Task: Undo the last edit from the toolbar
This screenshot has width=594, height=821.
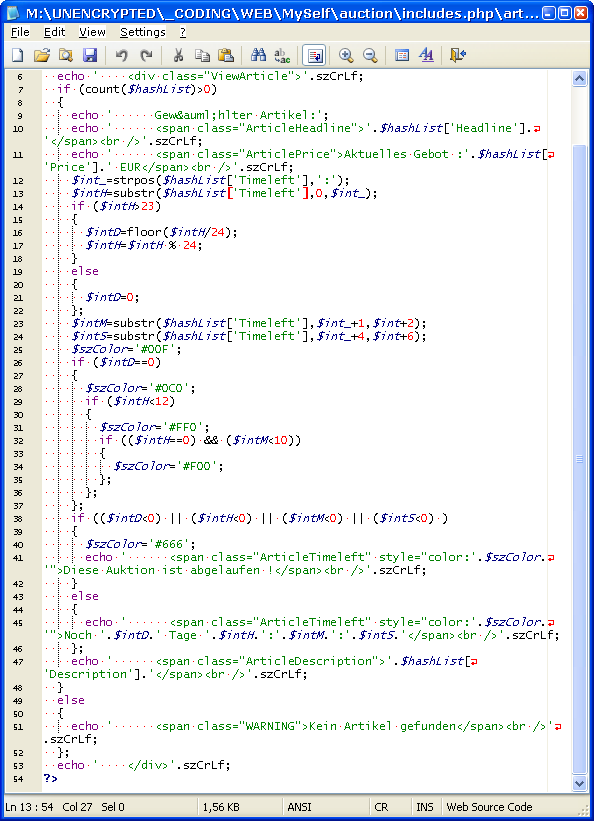Action: tap(122, 55)
